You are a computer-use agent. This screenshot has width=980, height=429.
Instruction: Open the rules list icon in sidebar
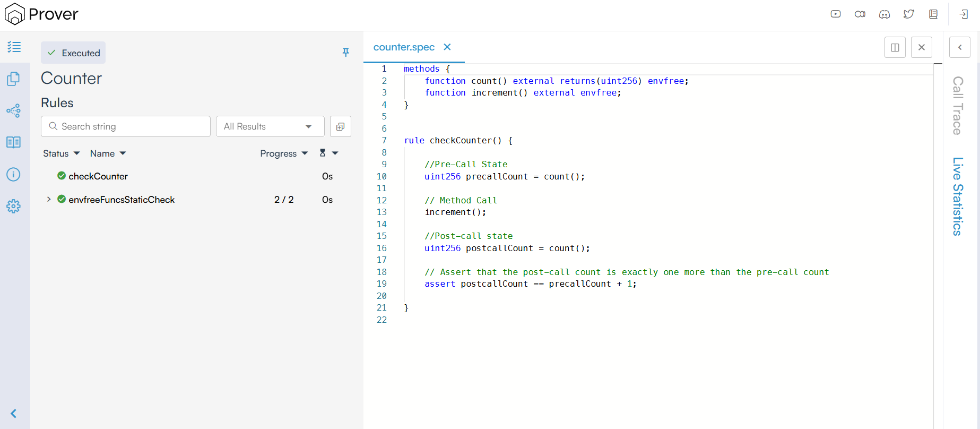(x=14, y=47)
